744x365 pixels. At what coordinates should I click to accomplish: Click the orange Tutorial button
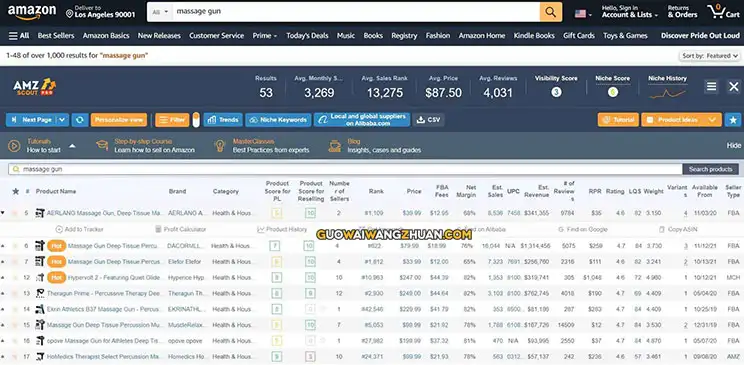[618, 120]
